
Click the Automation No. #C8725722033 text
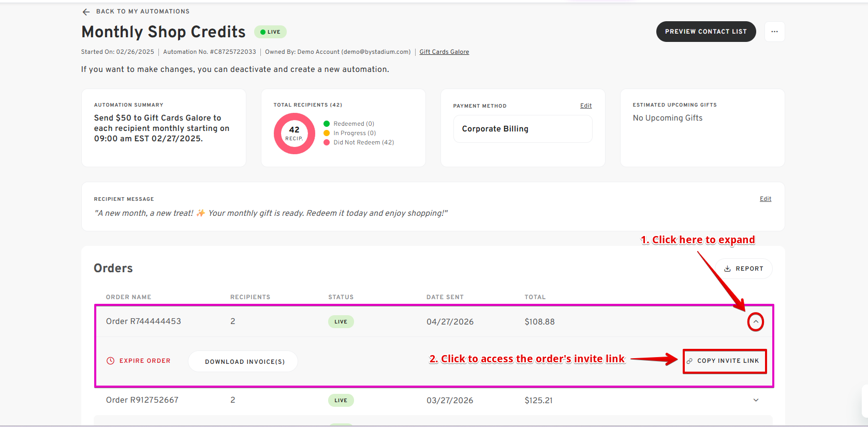point(210,52)
